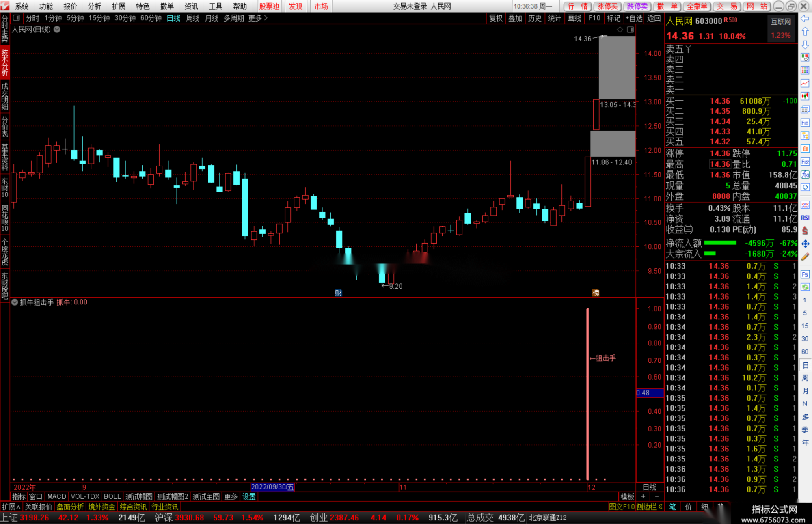This screenshot has height=524, width=812.
Task: Switch to the 周线 period tab
Action: tap(192, 18)
